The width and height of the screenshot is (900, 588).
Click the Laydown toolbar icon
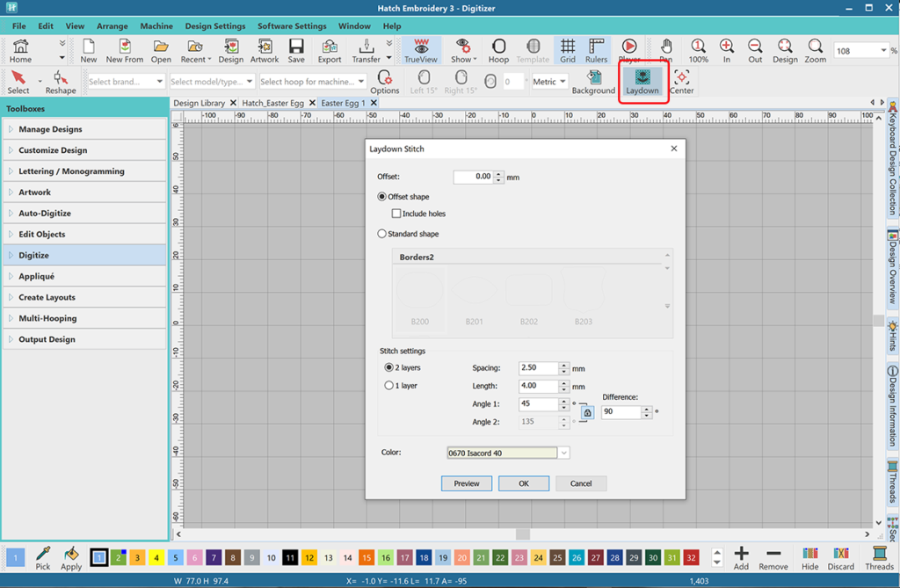642,81
